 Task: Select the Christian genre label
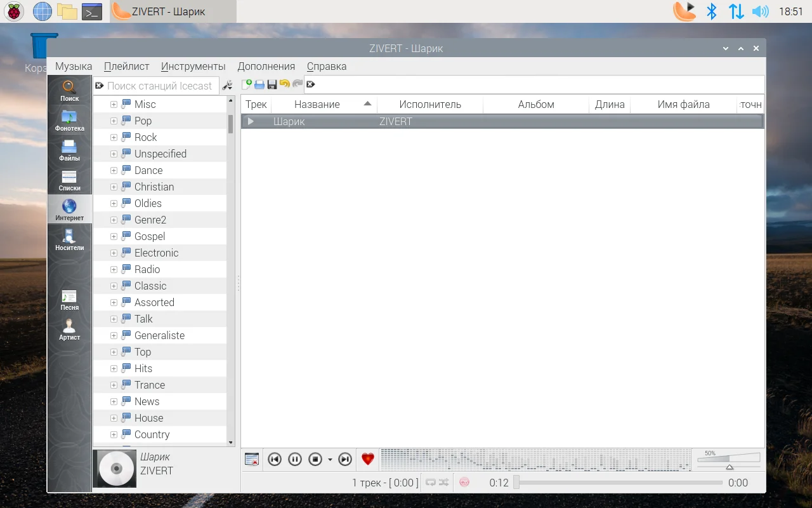[x=154, y=187]
